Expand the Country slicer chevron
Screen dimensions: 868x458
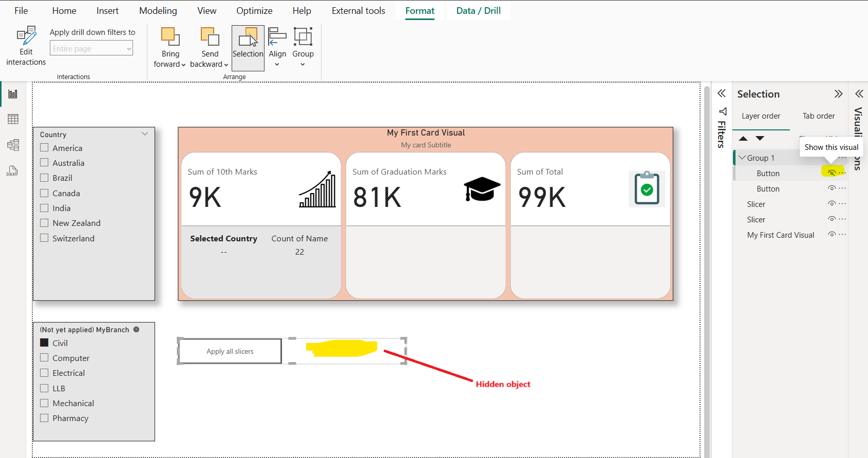145,134
